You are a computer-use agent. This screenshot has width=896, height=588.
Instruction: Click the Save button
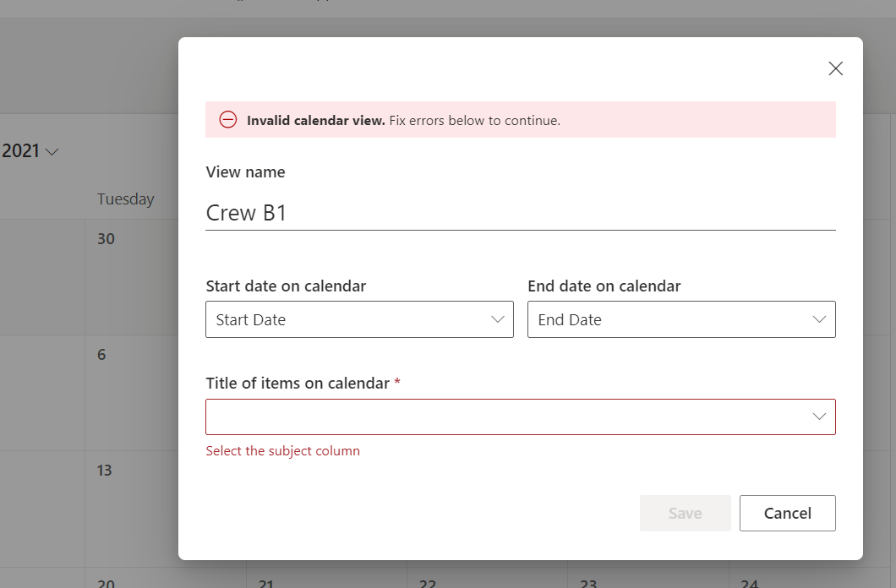[x=686, y=513]
